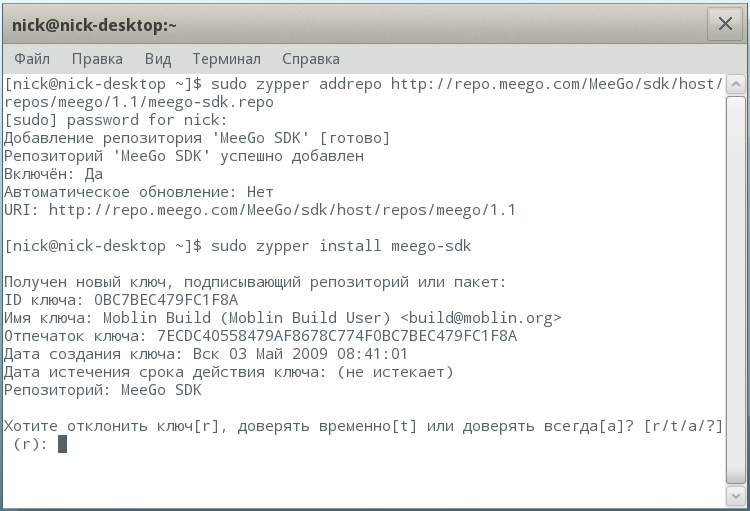Click the key fingerprint line

point(260,336)
